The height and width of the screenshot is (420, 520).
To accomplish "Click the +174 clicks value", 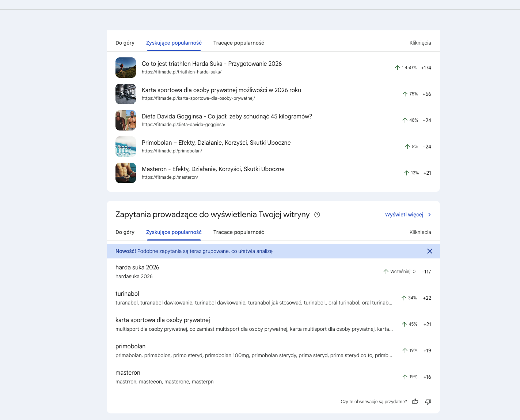I will click(426, 68).
